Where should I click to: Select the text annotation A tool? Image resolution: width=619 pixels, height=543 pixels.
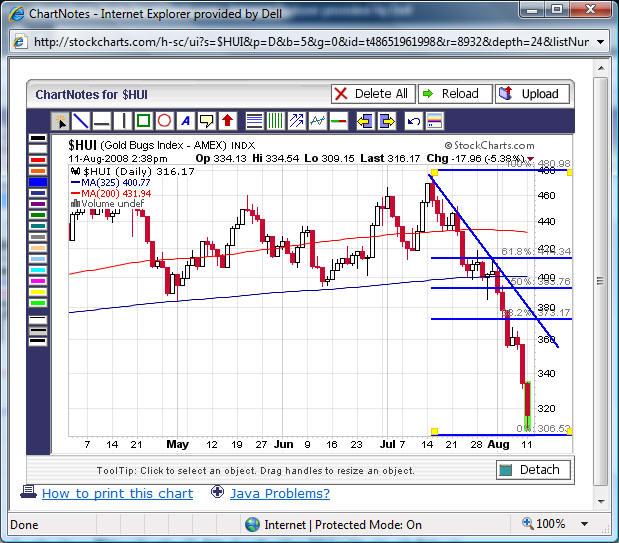186,121
